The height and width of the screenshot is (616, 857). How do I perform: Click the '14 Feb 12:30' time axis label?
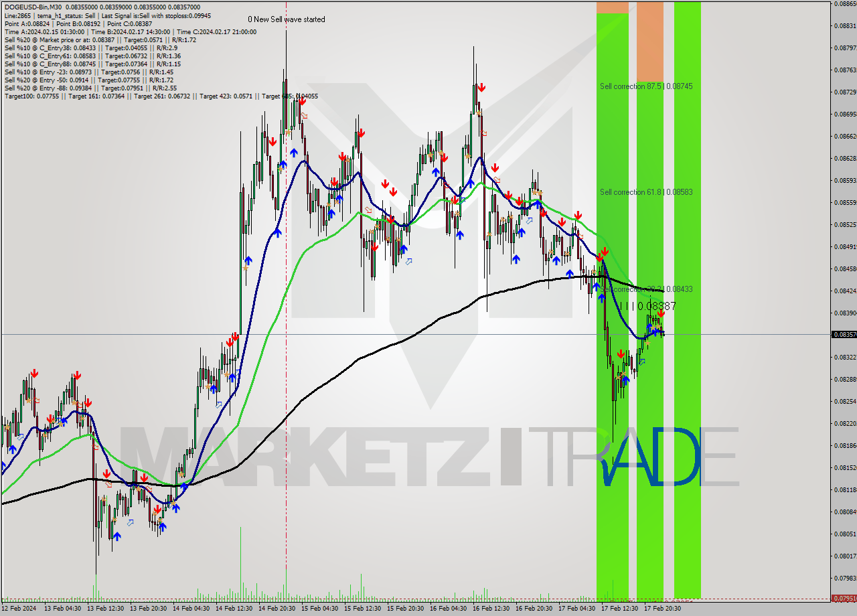click(x=235, y=609)
